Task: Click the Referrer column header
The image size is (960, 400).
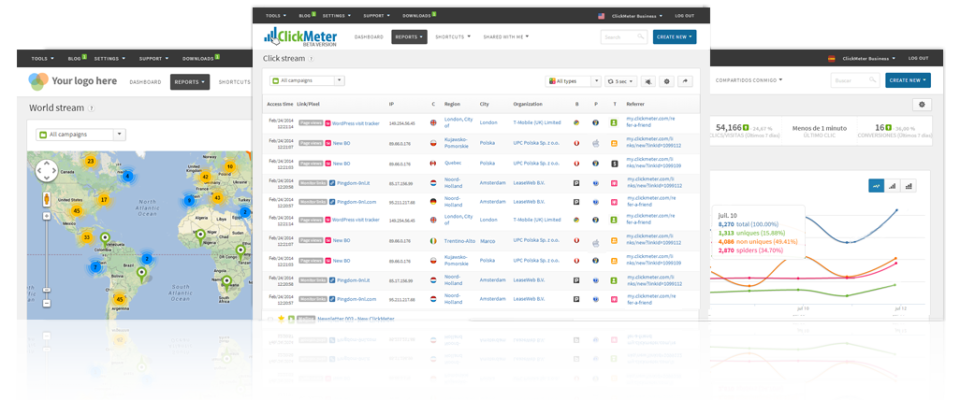Action: [x=635, y=104]
